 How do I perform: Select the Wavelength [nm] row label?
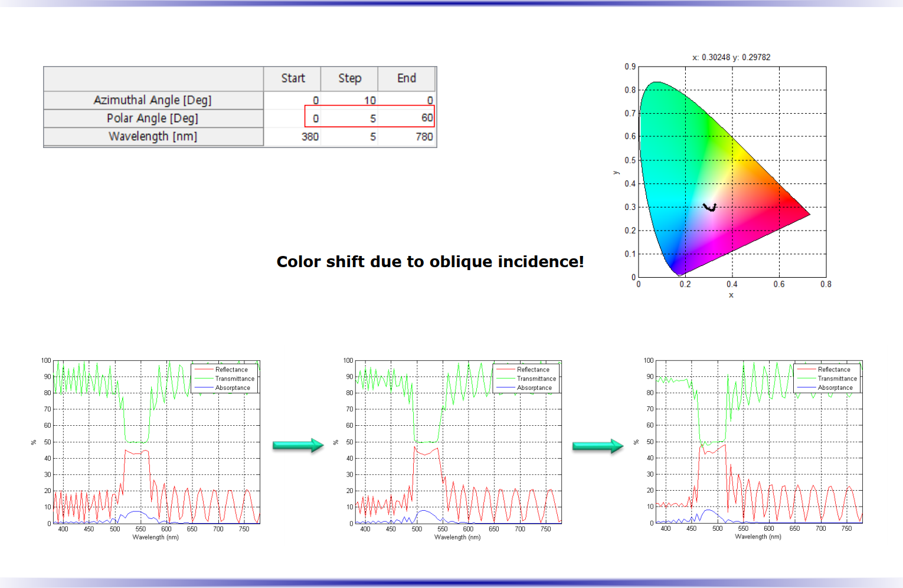click(x=153, y=137)
